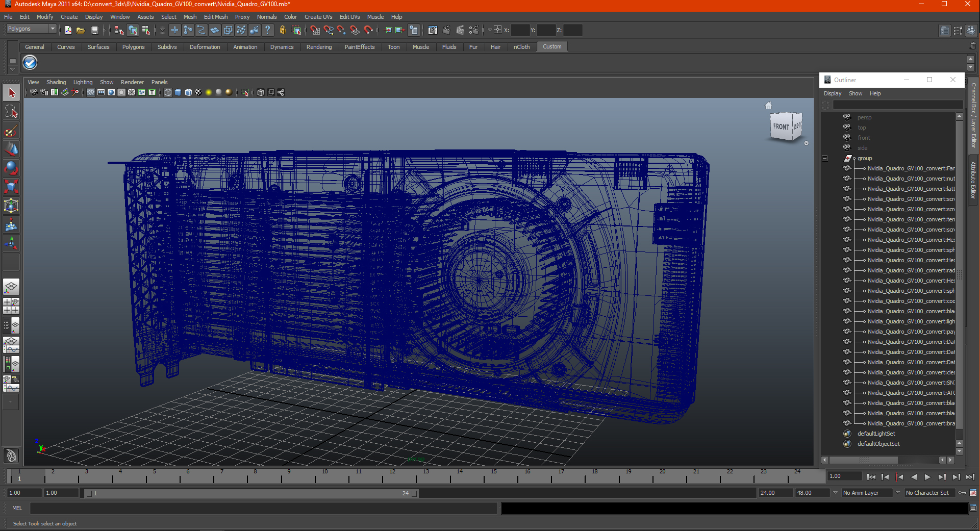
Task: Select the Show Manipulator tool
Action: pos(11,244)
